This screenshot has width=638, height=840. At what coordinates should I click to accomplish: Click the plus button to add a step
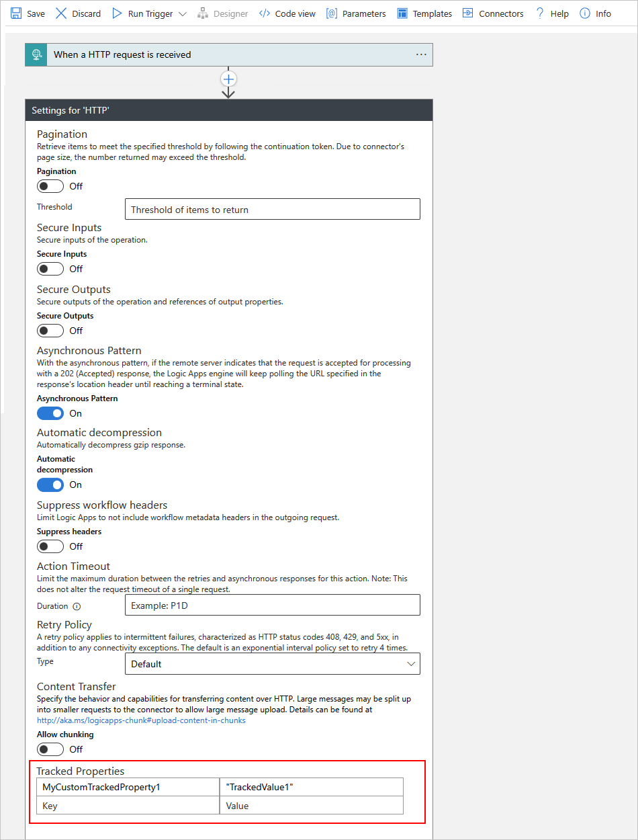click(x=228, y=79)
